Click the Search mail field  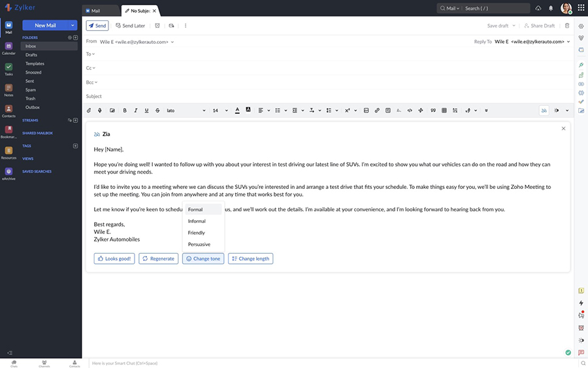[x=496, y=8]
